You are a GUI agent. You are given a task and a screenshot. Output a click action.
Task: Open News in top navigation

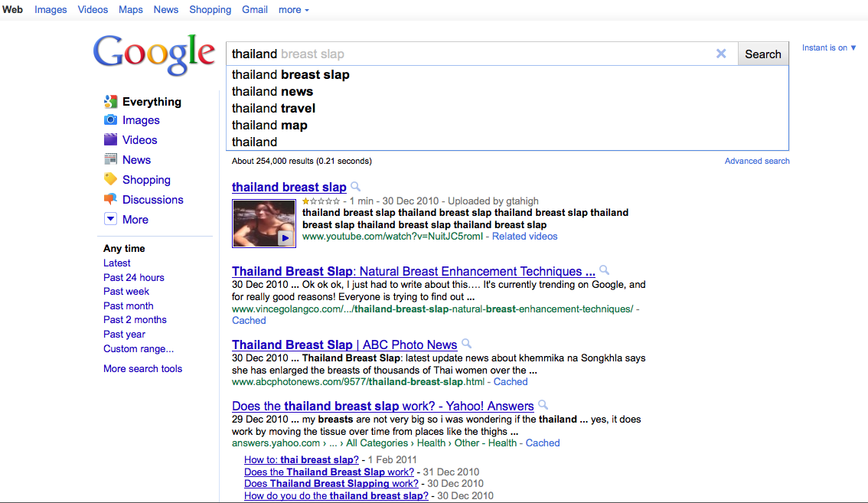(165, 10)
